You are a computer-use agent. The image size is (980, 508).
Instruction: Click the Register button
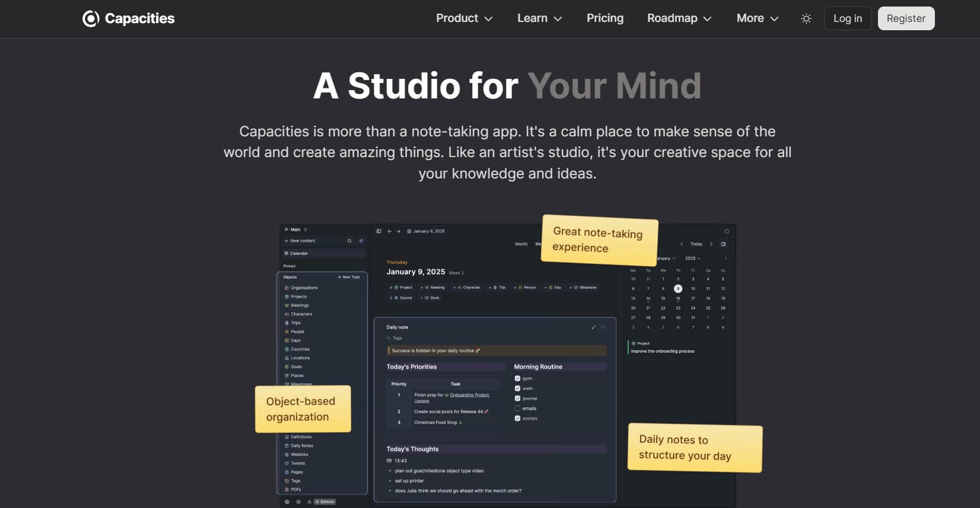click(906, 18)
